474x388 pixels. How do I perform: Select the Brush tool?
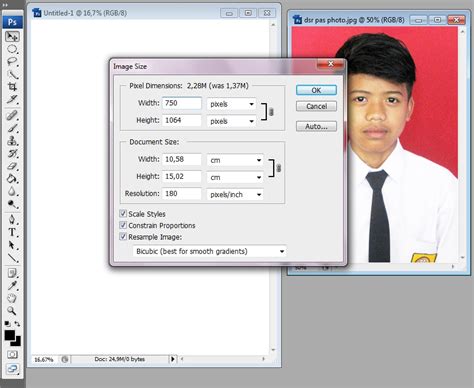point(12,128)
